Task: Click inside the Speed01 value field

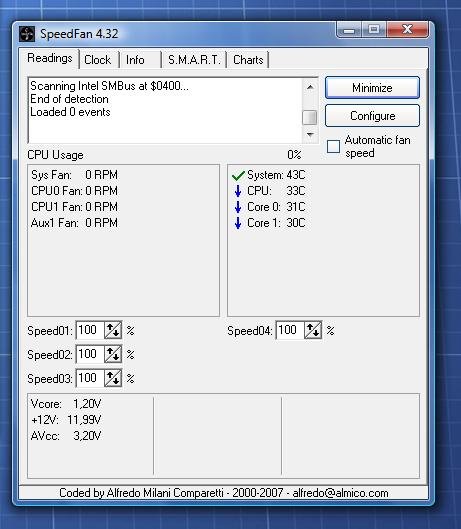Action: pyautogui.click(x=90, y=330)
